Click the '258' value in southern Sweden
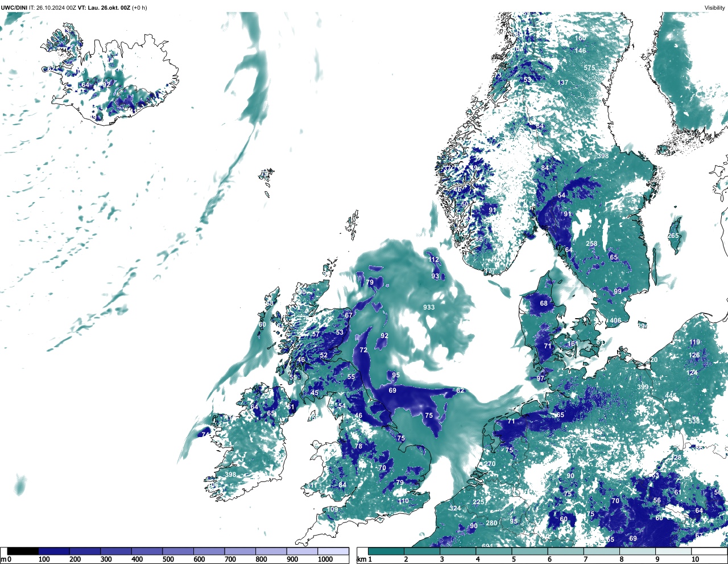The height and width of the screenshot is (564, 728). coord(592,244)
